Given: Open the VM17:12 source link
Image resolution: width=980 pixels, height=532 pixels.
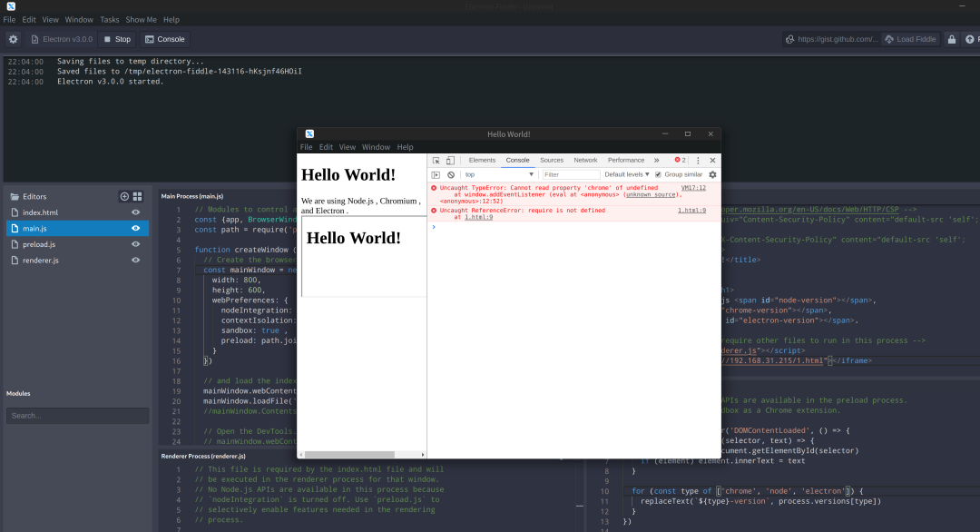Looking at the screenshot, I should [x=693, y=188].
